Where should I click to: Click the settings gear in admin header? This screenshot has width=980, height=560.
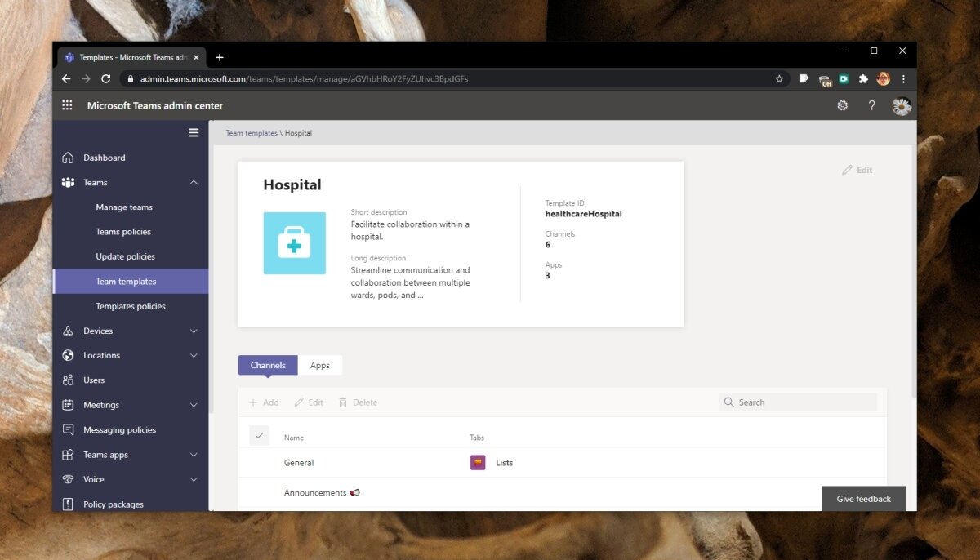[x=842, y=105]
